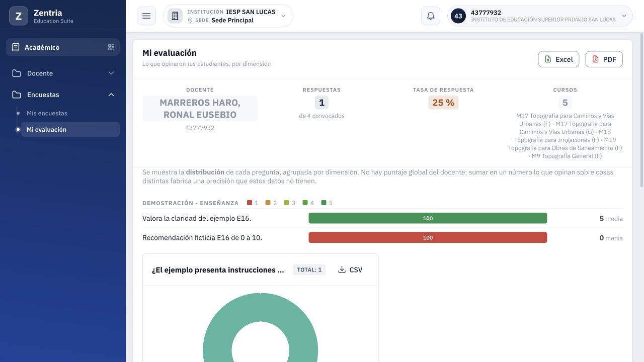This screenshot has height=362, width=644.
Task: Click the user avatar badge 43
Action: 458,16
